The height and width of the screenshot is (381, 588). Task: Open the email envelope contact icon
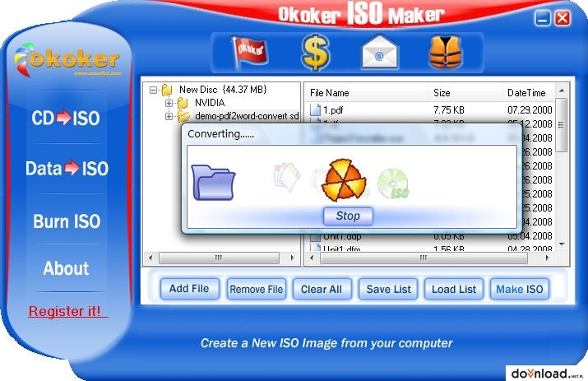coord(379,52)
